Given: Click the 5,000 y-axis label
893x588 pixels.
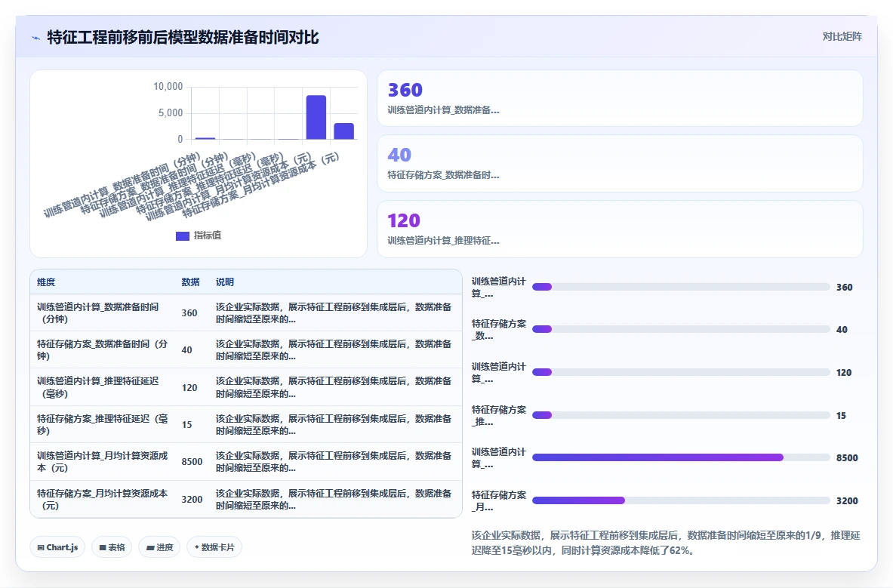Looking at the screenshot, I should (171, 112).
